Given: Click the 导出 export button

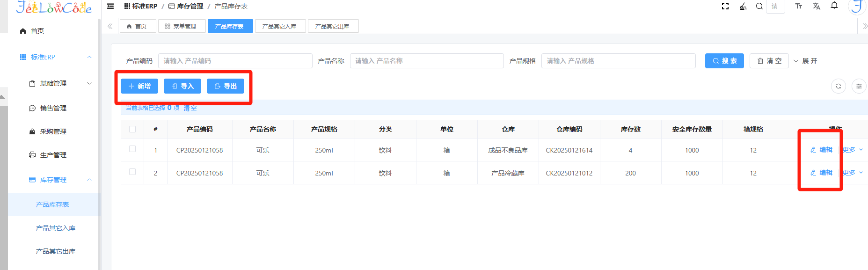Looking at the screenshot, I should pyautogui.click(x=226, y=86).
